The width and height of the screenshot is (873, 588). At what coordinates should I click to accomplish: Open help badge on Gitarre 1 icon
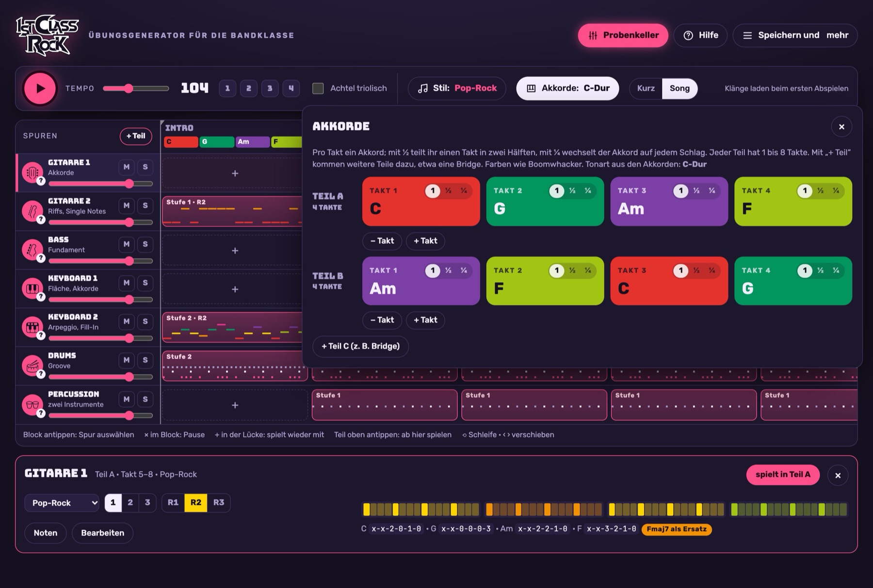tap(41, 181)
